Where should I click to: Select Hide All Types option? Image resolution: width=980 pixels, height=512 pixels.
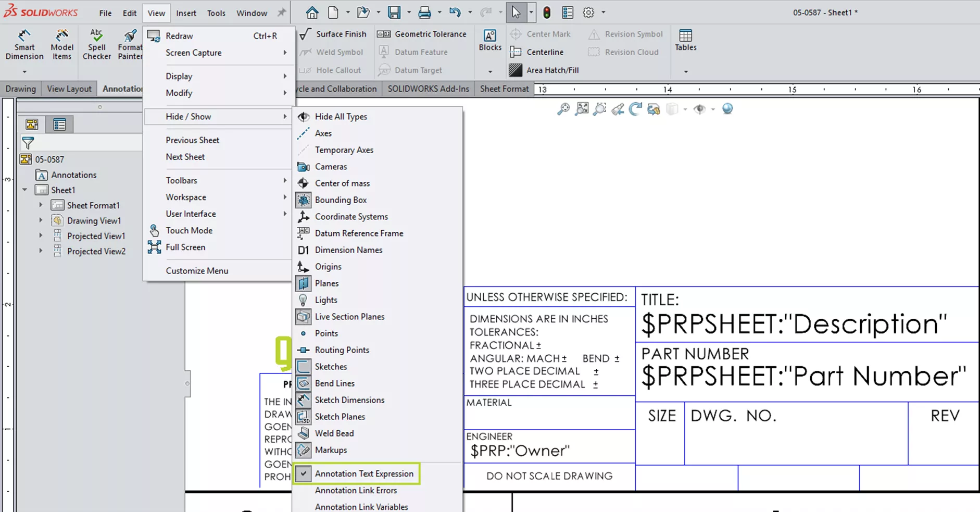(341, 117)
